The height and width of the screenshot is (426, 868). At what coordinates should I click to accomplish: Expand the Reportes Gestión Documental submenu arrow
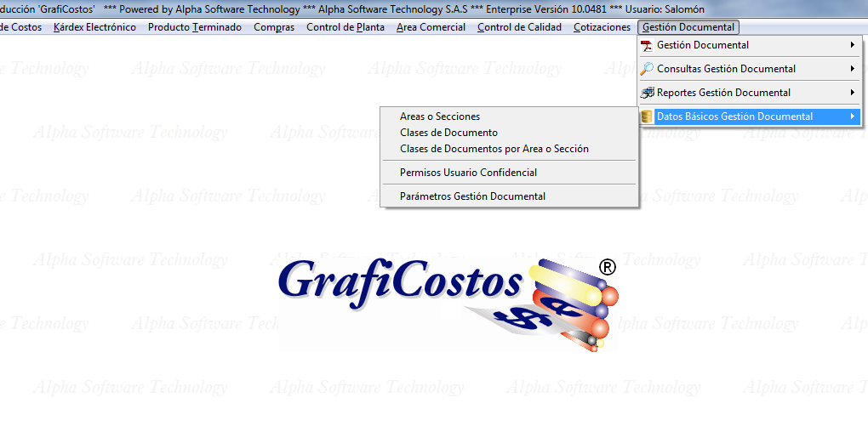click(852, 93)
